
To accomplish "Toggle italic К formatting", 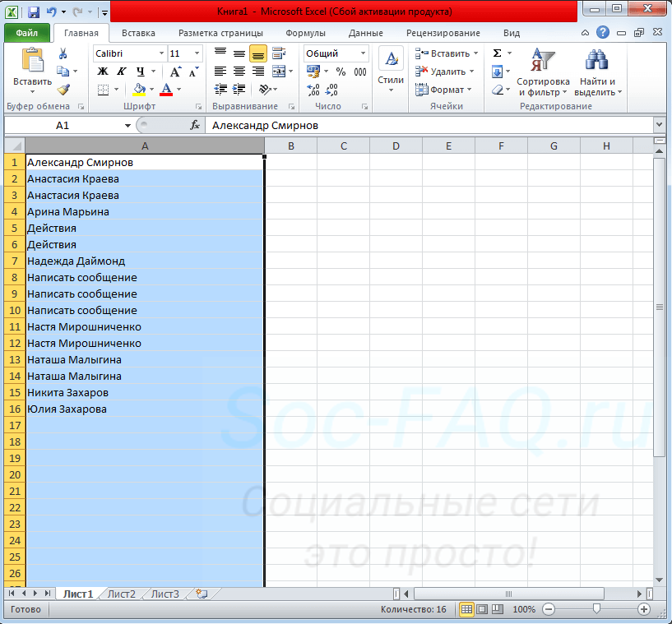I will pos(122,72).
